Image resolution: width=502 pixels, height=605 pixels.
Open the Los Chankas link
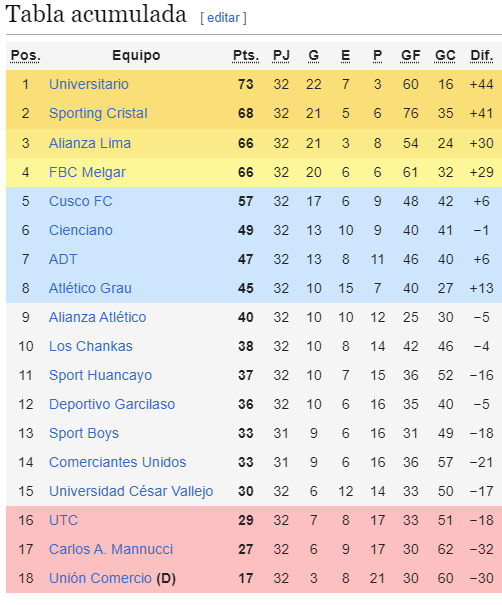point(91,346)
